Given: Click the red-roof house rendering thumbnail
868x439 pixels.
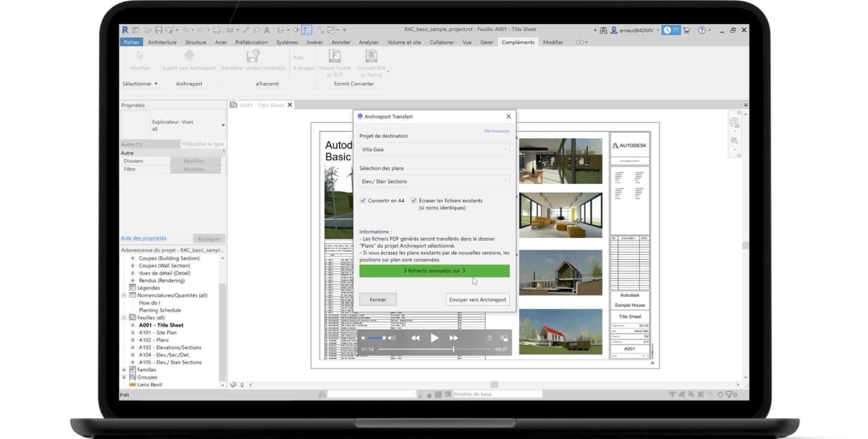Looking at the screenshot, I should [x=561, y=332].
